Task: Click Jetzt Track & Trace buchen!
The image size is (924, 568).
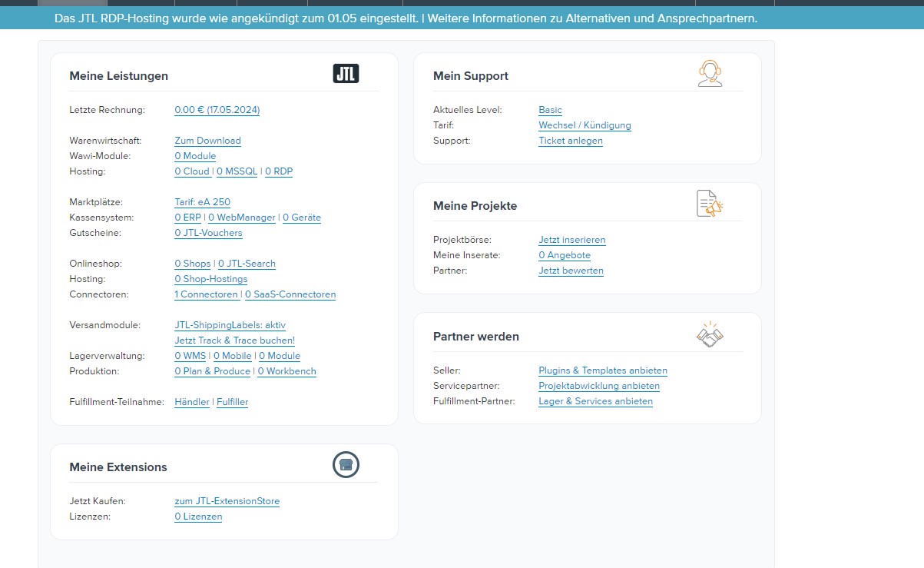Action: 235,340
